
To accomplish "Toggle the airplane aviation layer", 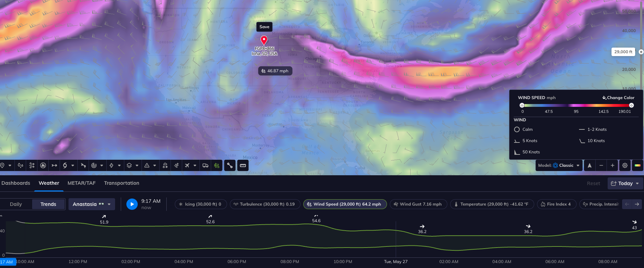I will [x=187, y=165].
